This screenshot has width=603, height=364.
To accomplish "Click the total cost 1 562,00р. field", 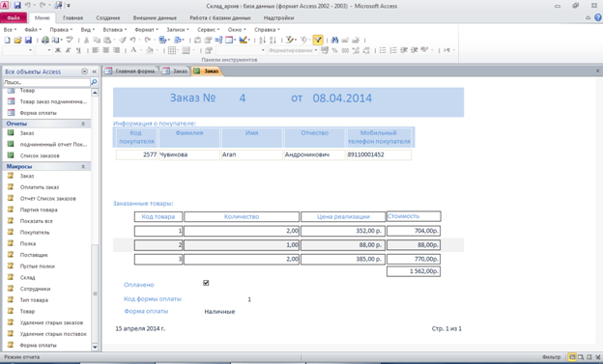I will pyautogui.click(x=414, y=271).
